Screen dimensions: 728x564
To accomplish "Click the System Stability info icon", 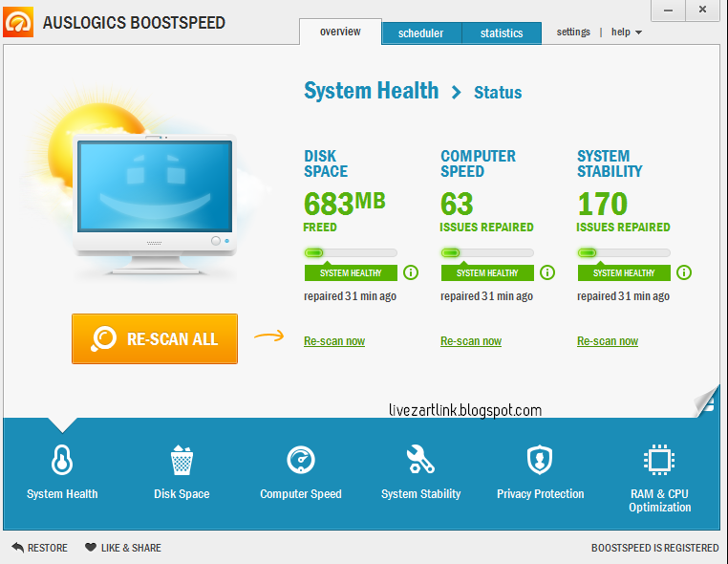I will (684, 272).
